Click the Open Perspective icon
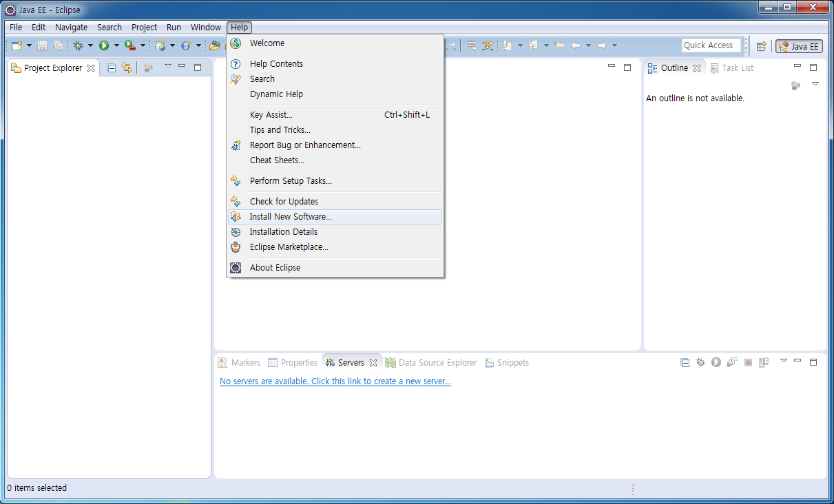The height and width of the screenshot is (504, 834). pyautogui.click(x=761, y=46)
